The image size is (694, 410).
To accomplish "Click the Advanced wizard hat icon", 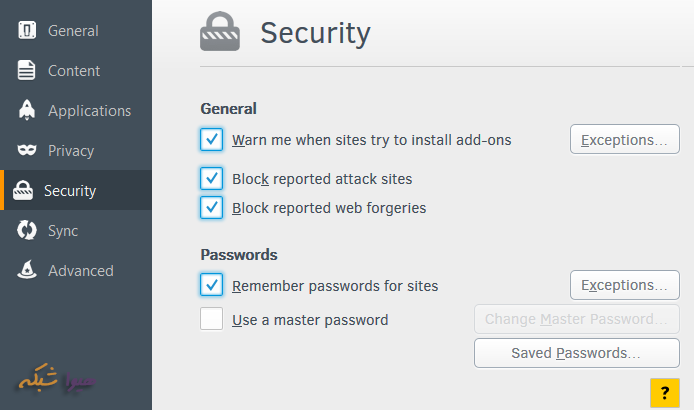I will point(28,271).
